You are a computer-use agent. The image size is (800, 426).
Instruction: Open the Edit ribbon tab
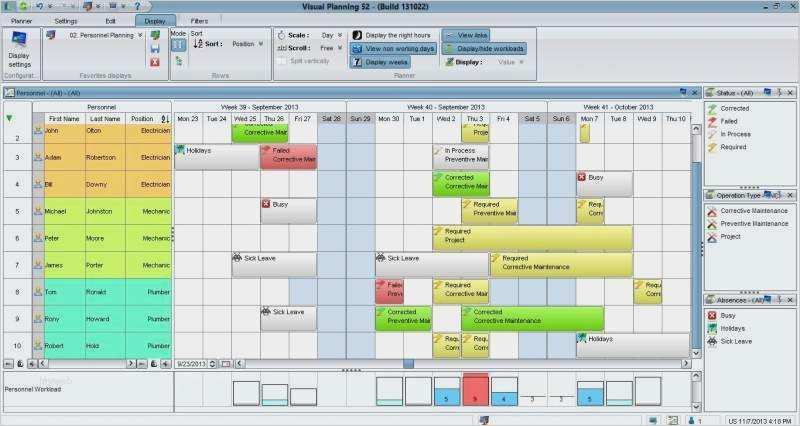[111, 21]
